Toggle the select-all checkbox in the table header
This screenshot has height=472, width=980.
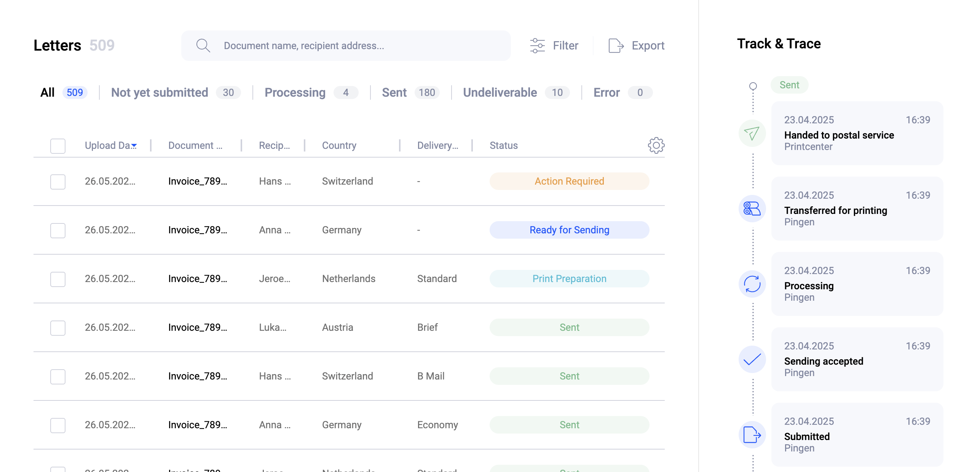click(x=57, y=146)
